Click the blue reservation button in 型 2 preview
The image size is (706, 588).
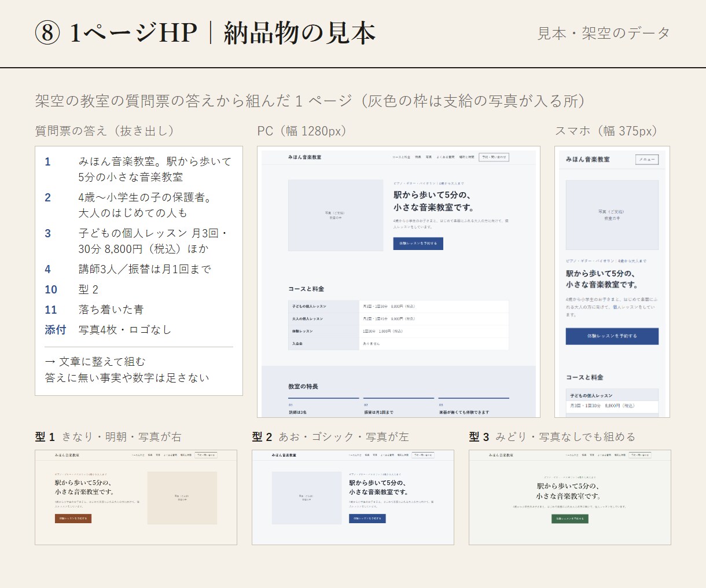pyautogui.click(x=367, y=519)
